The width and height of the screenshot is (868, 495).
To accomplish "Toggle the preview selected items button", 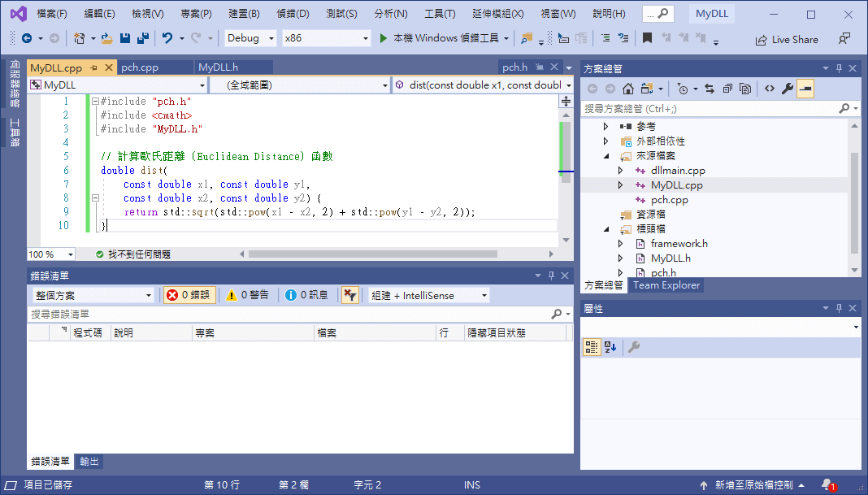I will [805, 89].
